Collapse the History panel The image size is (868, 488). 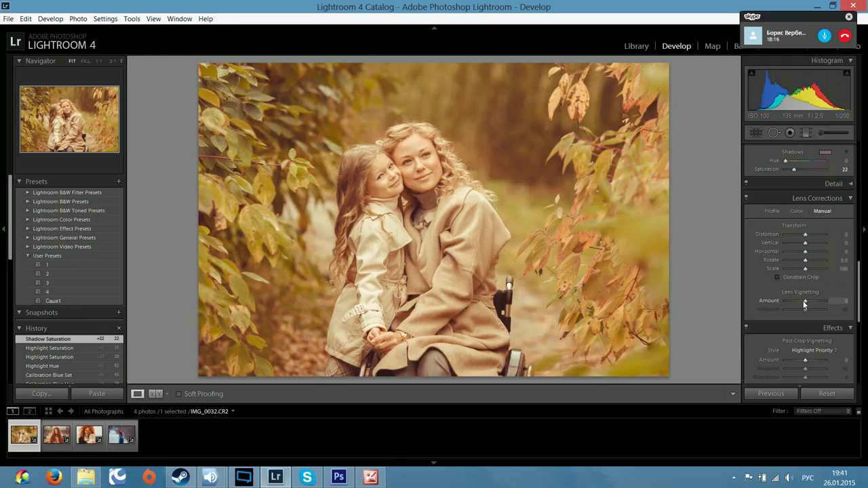click(x=19, y=328)
